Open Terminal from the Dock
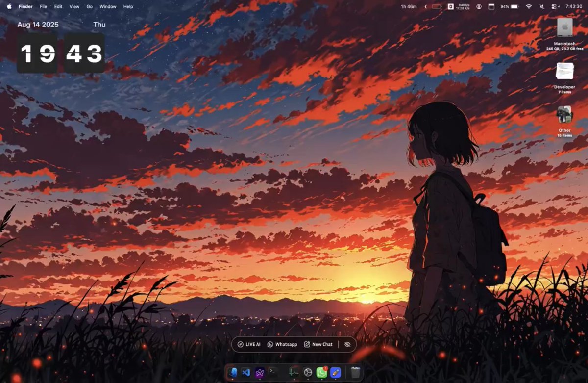588x383 pixels. (x=274, y=372)
